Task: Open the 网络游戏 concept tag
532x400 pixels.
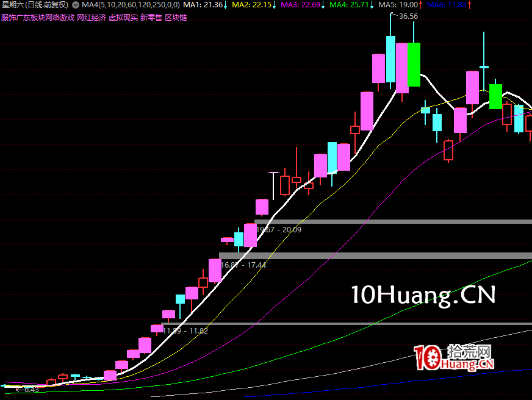Action: 60,18
